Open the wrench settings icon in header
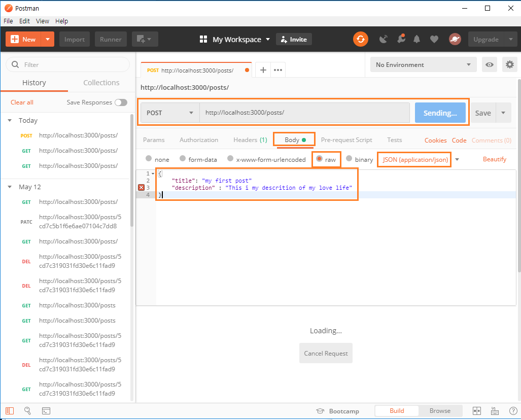The height and width of the screenshot is (420, 521). coord(401,39)
